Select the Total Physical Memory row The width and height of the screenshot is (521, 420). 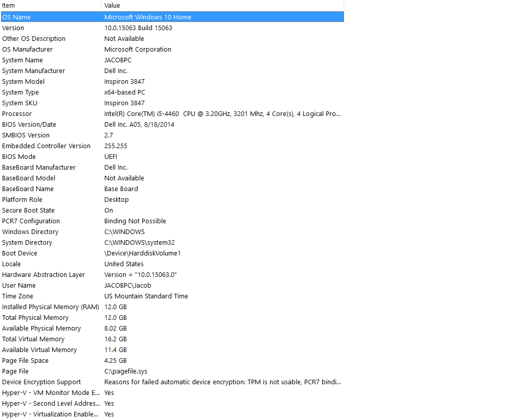172,318
